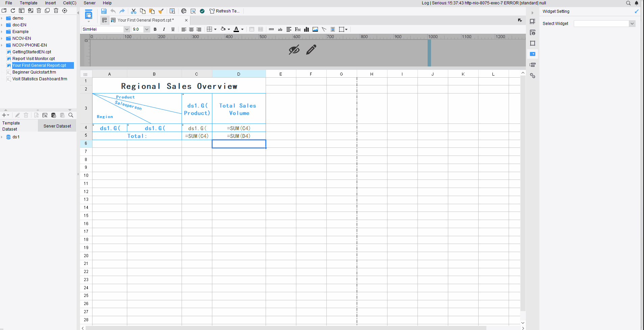
Task: Expand the demo folder in the tree
Action: tap(2, 18)
